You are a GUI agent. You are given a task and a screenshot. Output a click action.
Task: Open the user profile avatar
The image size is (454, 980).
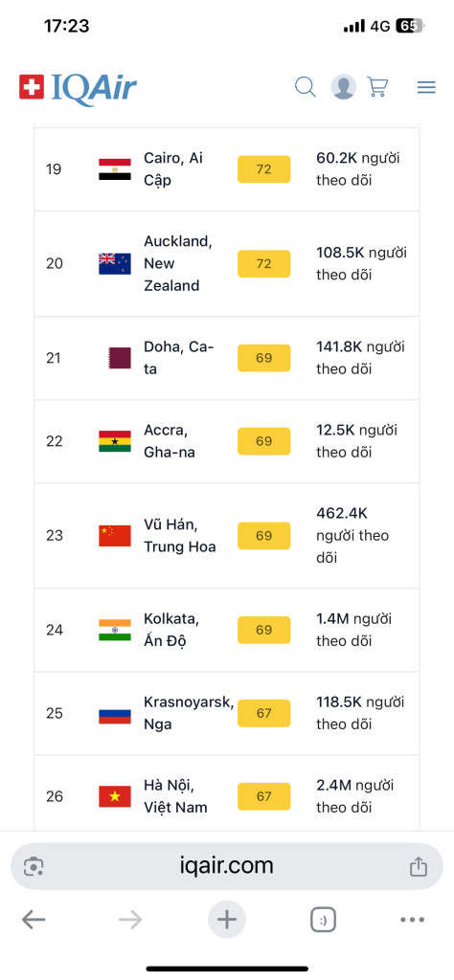[x=343, y=87]
